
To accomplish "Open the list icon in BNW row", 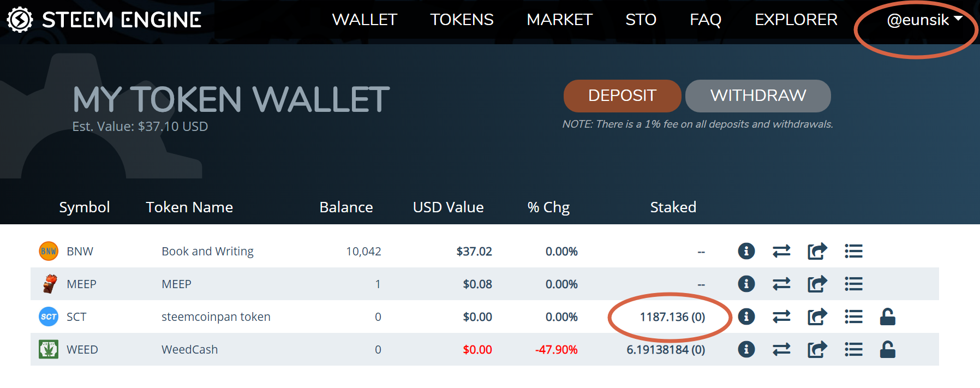I will coord(853,251).
